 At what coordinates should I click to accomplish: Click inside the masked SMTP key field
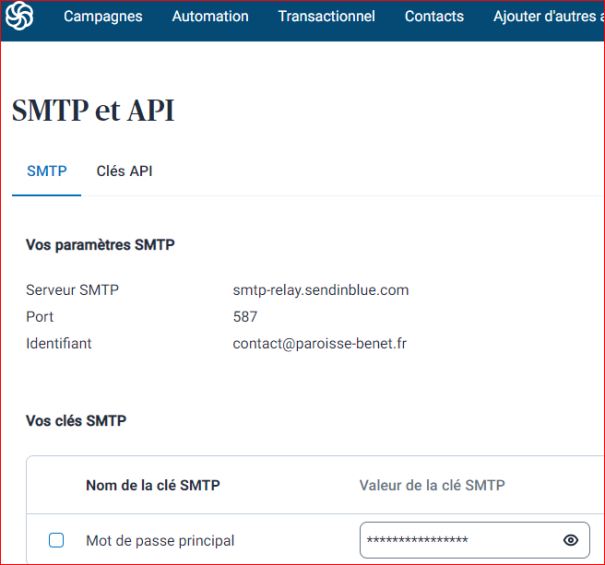pos(455,540)
